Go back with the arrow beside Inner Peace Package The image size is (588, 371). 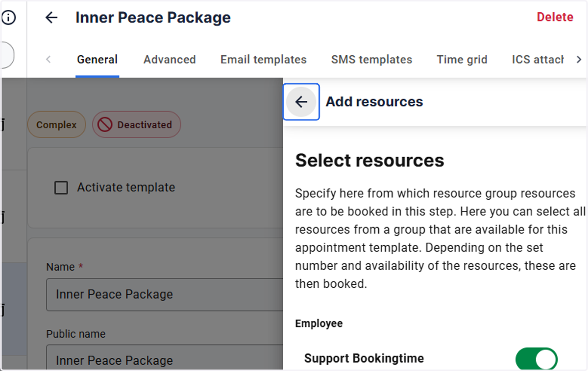(x=51, y=18)
